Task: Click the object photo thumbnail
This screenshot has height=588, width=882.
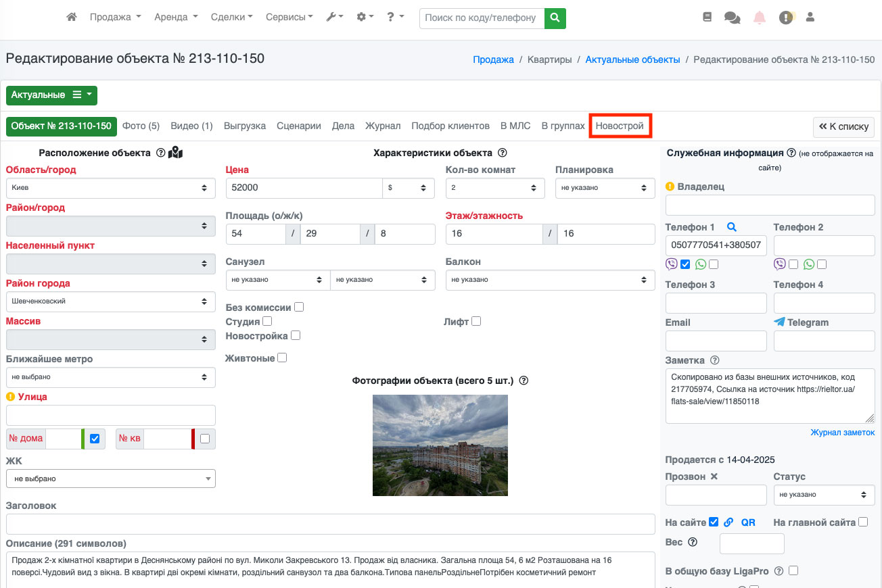Action: (440, 445)
